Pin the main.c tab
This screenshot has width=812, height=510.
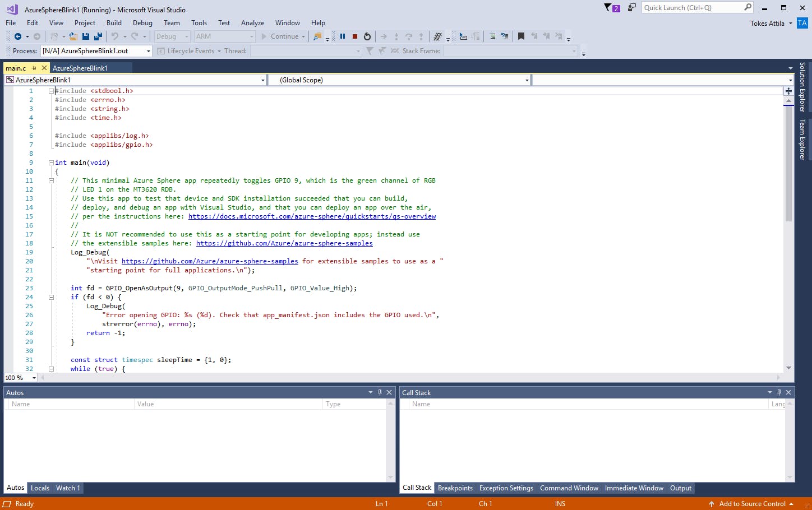34,68
